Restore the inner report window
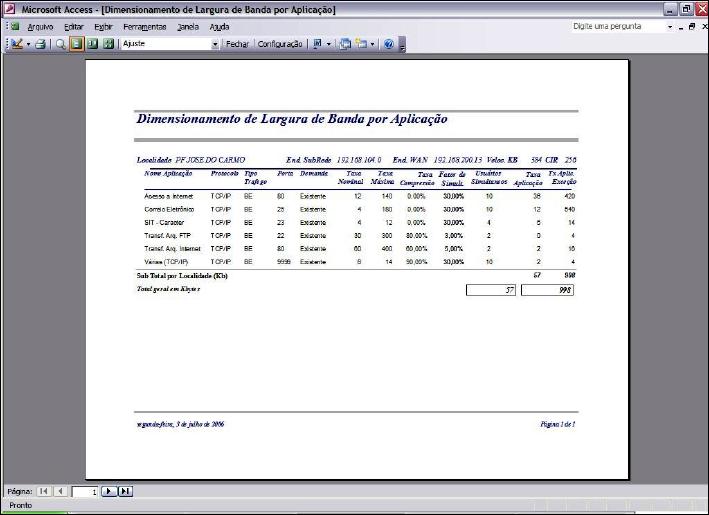Image resolution: width=709 pixels, height=515 pixels. coord(692,27)
